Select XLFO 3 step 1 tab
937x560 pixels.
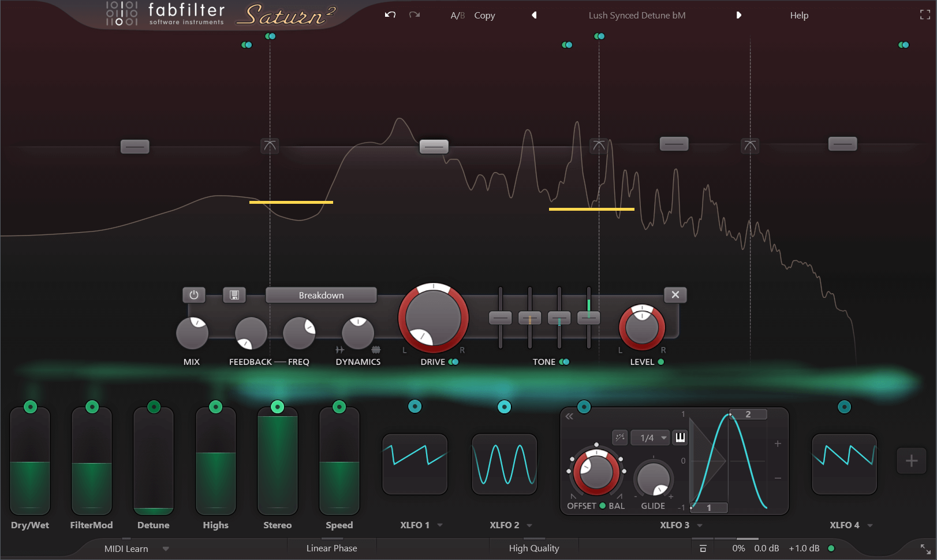[x=709, y=507]
